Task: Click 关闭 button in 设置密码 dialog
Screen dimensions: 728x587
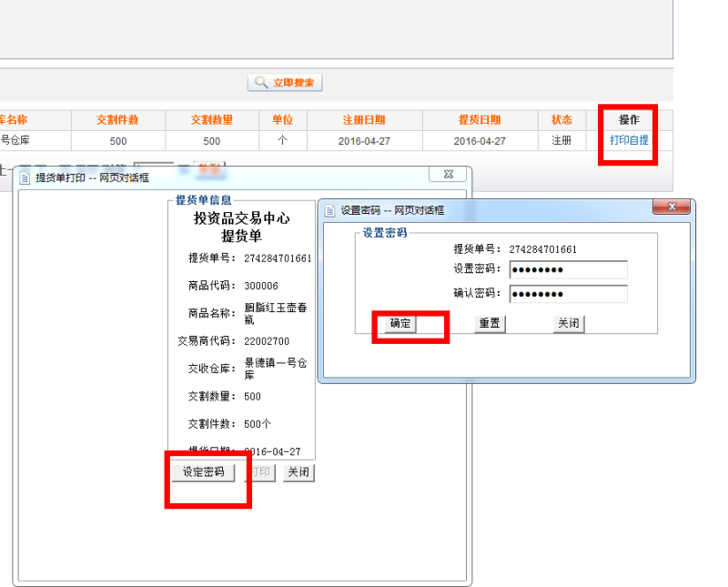Action: point(569,324)
